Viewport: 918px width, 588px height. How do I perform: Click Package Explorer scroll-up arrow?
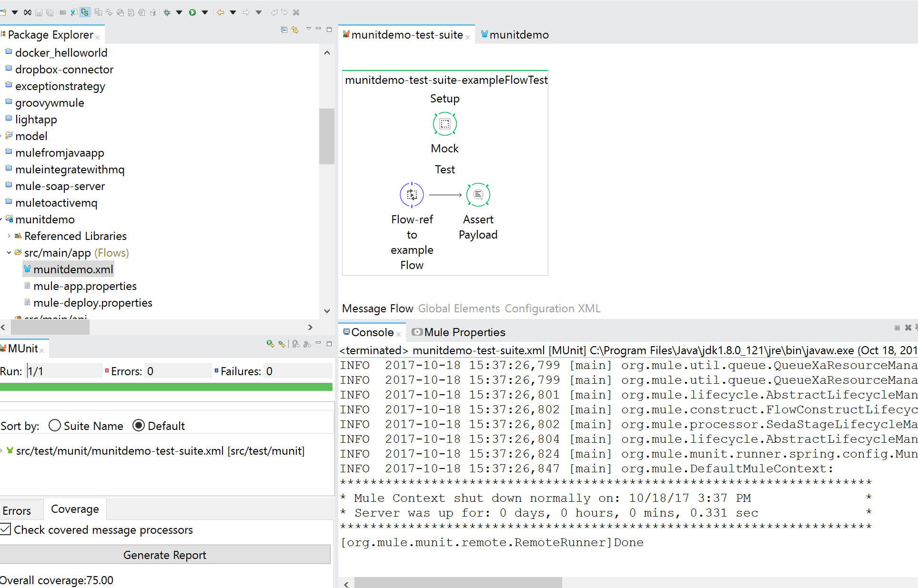(x=327, y=52)
